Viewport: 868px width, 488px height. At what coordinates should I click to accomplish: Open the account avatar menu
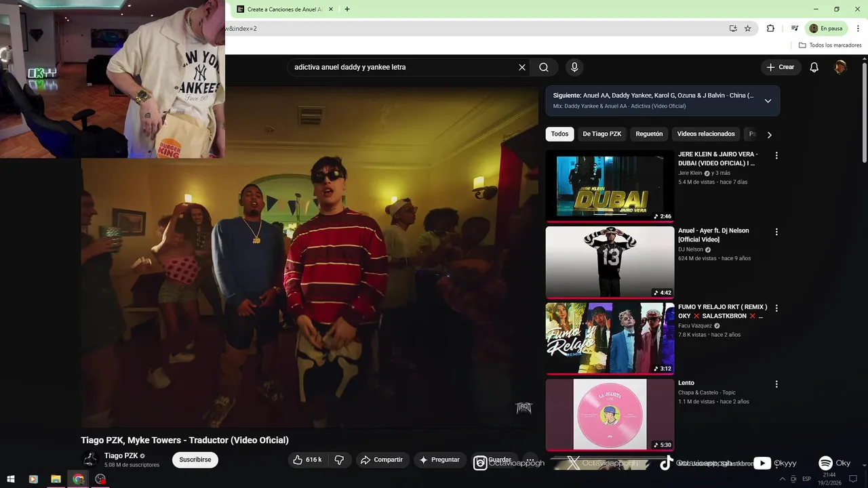click(840, 67)
